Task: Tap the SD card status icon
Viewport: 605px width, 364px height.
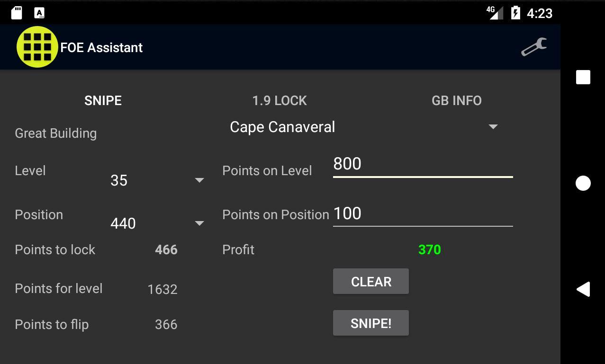Action: coord(17,13)
